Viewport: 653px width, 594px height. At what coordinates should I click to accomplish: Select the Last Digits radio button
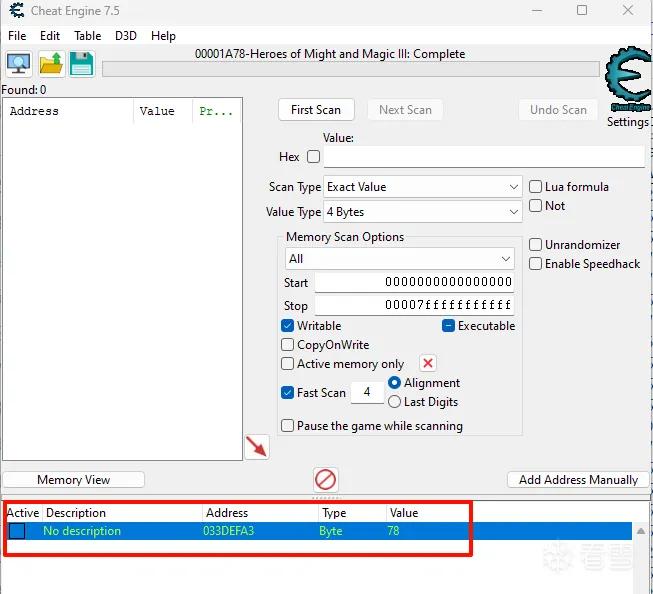(394, 402)
